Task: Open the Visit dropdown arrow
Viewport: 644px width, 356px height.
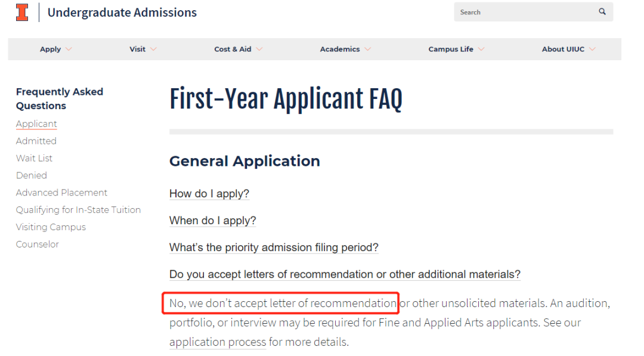Action: coord(153,49)
